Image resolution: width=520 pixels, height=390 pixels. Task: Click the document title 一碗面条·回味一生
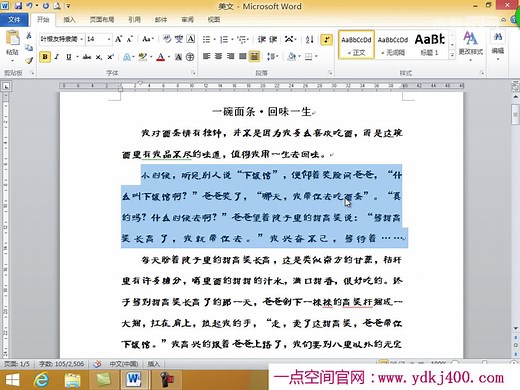click(x=261, y=111)
